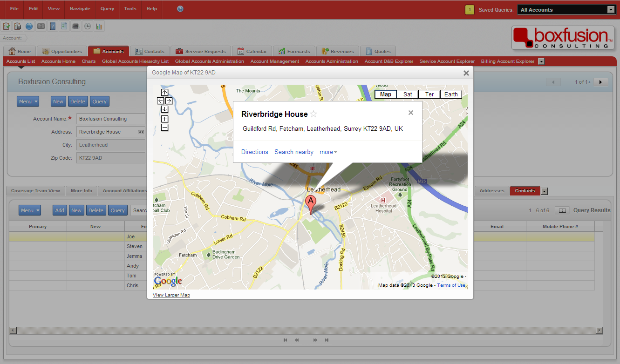
Task: Open the Addresses view tab
Action: tap(492, 191)
